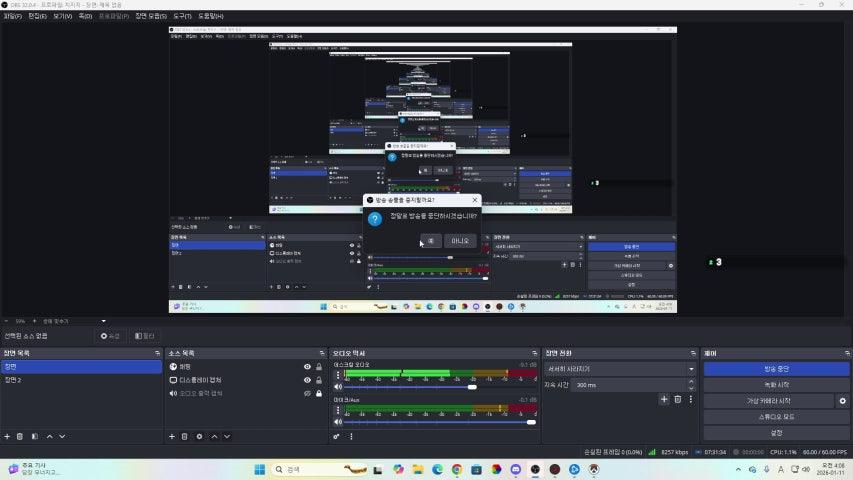Open source properties gear in the source list toolbar
853x480 pixels.
(199, 436)
